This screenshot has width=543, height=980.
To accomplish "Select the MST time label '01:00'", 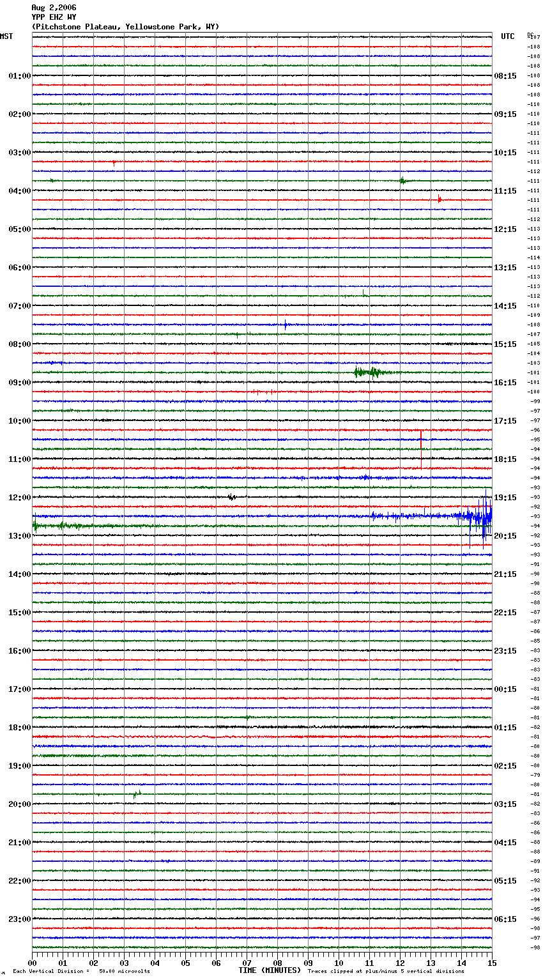I will [20, 76].
